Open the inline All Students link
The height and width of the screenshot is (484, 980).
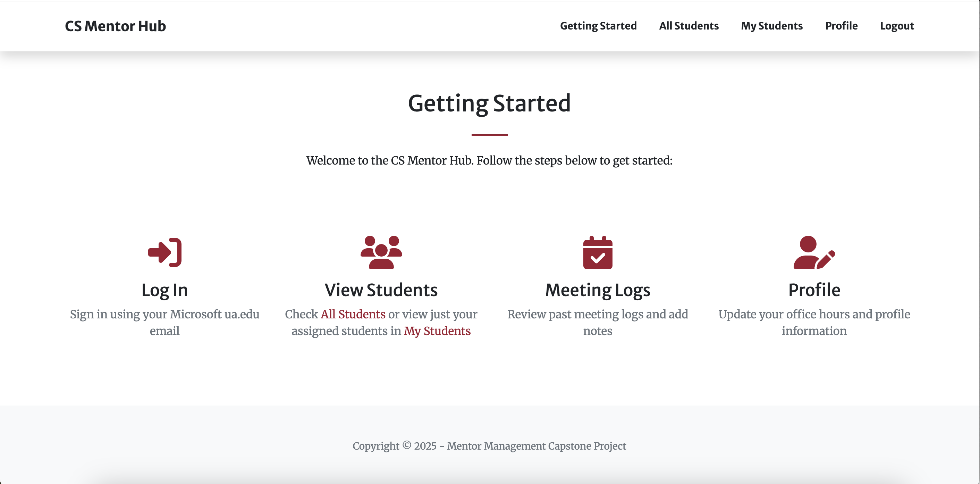[x=353, y=314]
